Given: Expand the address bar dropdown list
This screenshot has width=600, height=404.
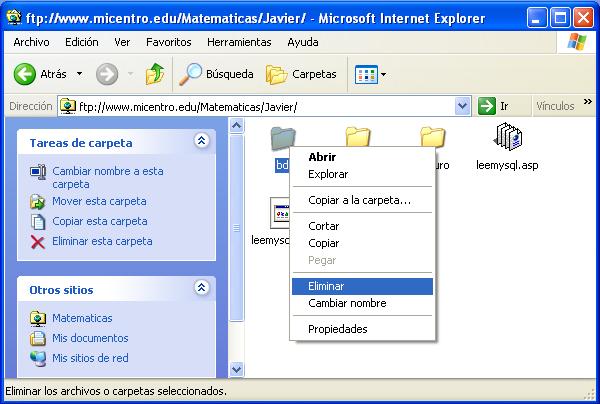Looking at the screenshot, I should click(462, 106).
